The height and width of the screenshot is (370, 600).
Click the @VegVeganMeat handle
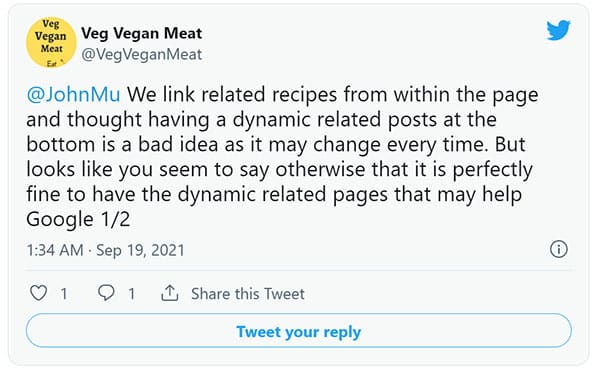point(142,54)
